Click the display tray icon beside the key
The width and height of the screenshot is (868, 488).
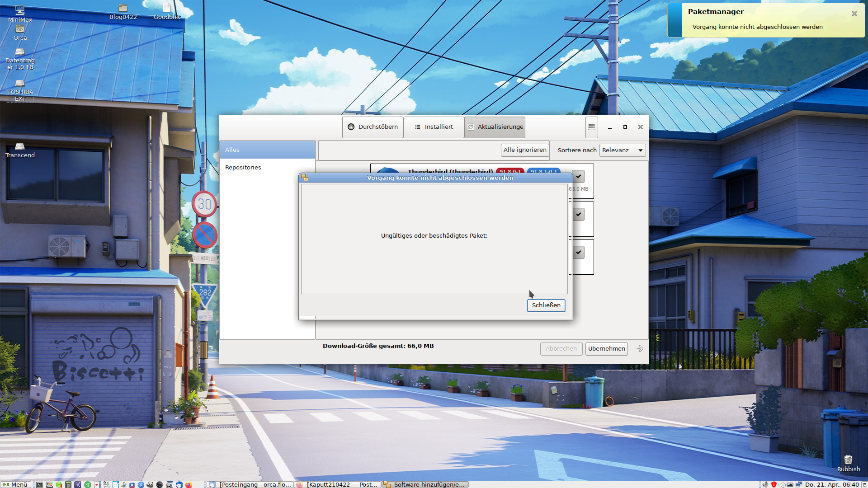tap(790, 485)
